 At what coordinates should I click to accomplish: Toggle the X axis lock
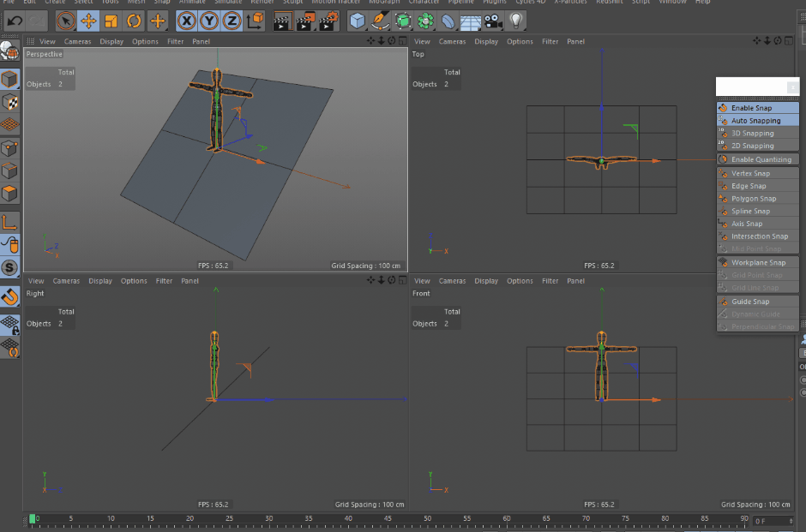click(187, 21)
